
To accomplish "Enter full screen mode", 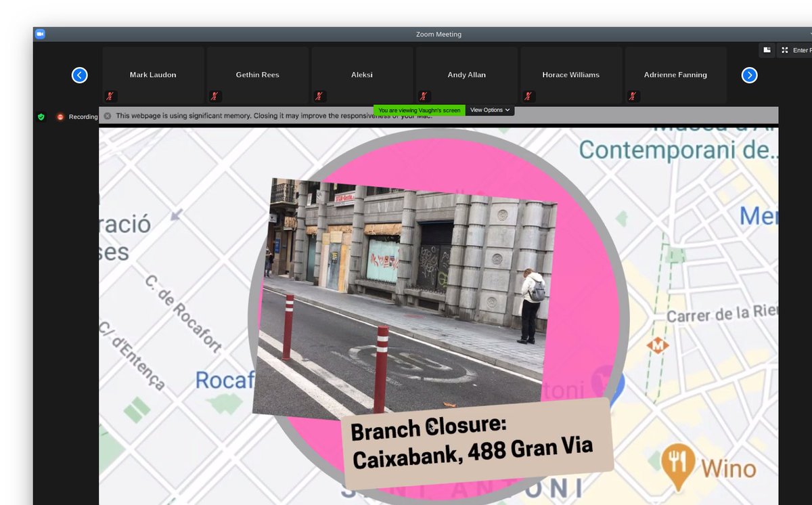I will click(795, 50).
